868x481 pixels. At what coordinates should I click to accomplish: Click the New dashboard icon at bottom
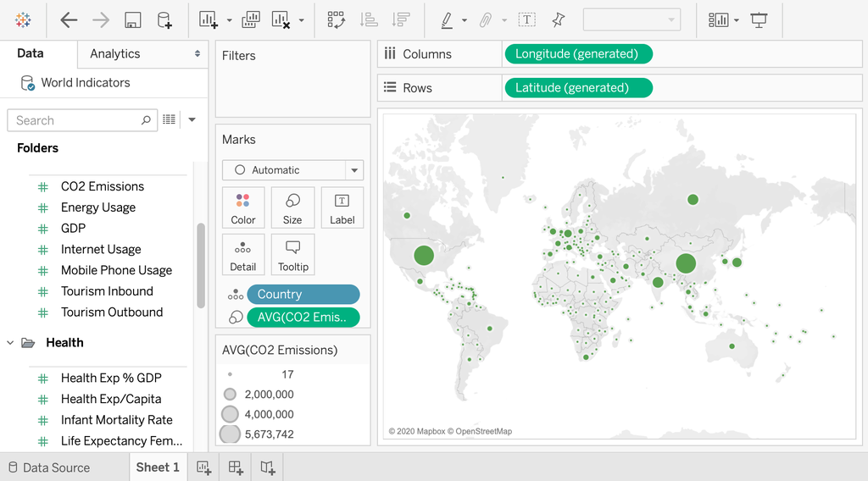pyautogui.click(x=236, y=467)
